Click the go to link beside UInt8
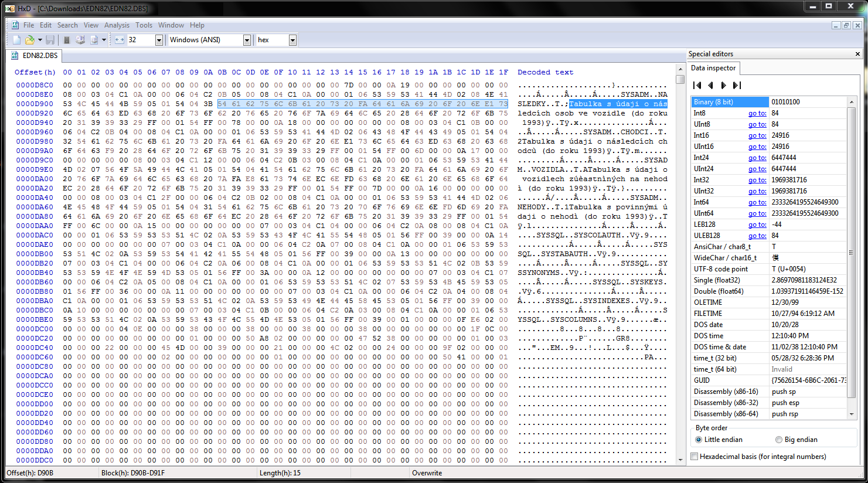Image resolution: width=868 pixels, height=483 pixels. click(x=757, y=124)
